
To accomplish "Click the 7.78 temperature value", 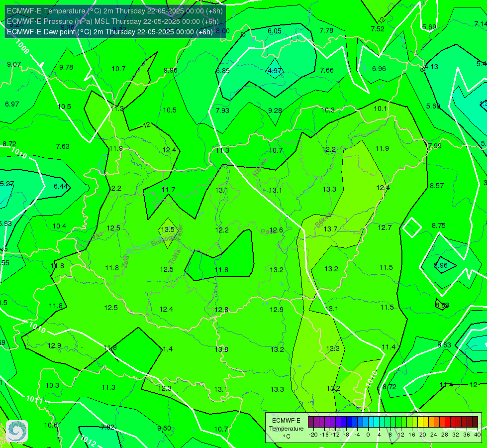I will tap(326, 30).
